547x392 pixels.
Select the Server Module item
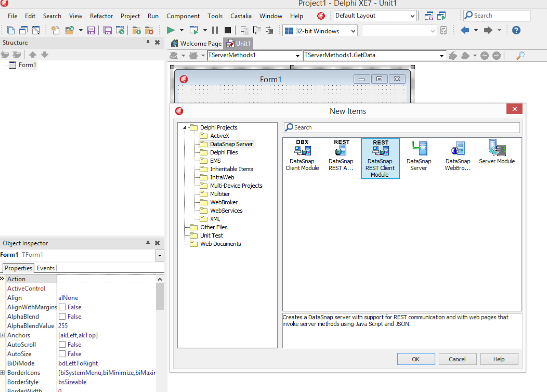tap(497, 152)
